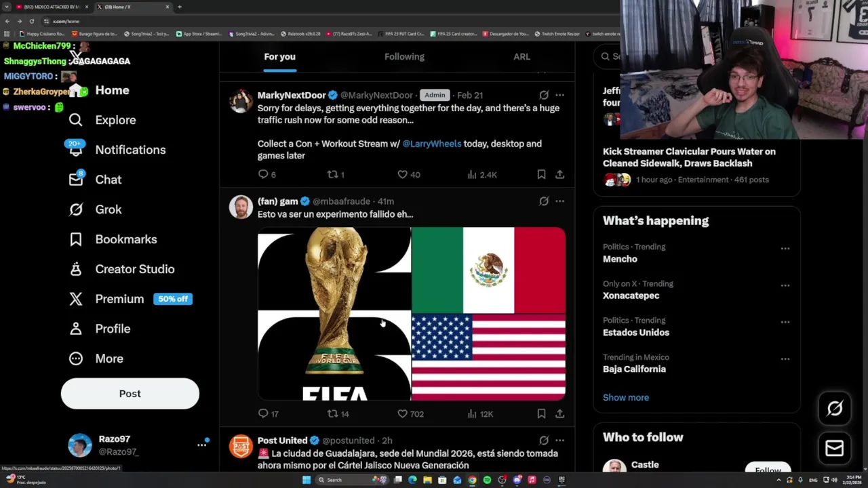Open Discord from the taskbar
This screenshot has width=868, height=488.
[517, 480]
